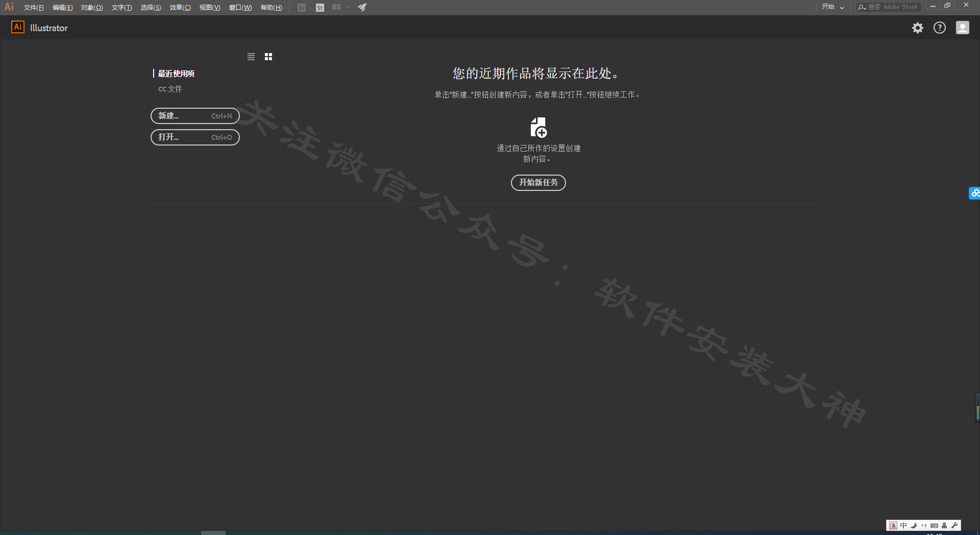980x535 pixels.
Task: Restore down the Illustrator window
Action: pyautogui.click(x=947, y=6)
